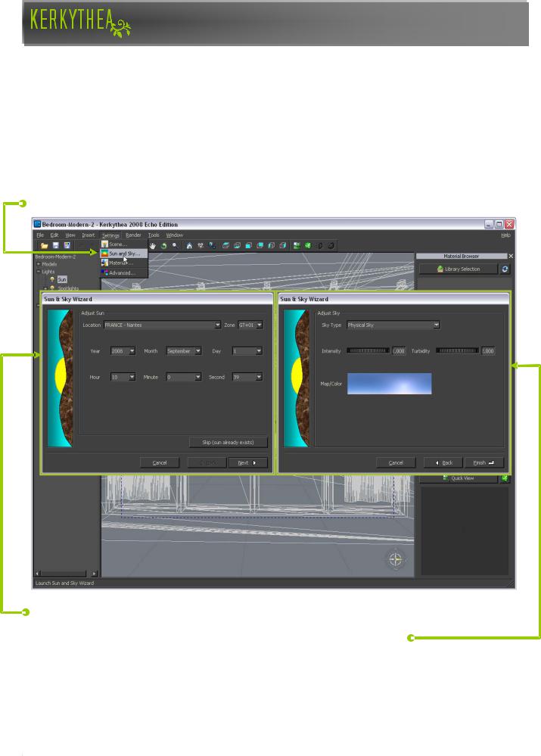Screen dimensions: 541x756
Task: Open the Help menu
Action: tap(505, 235)
